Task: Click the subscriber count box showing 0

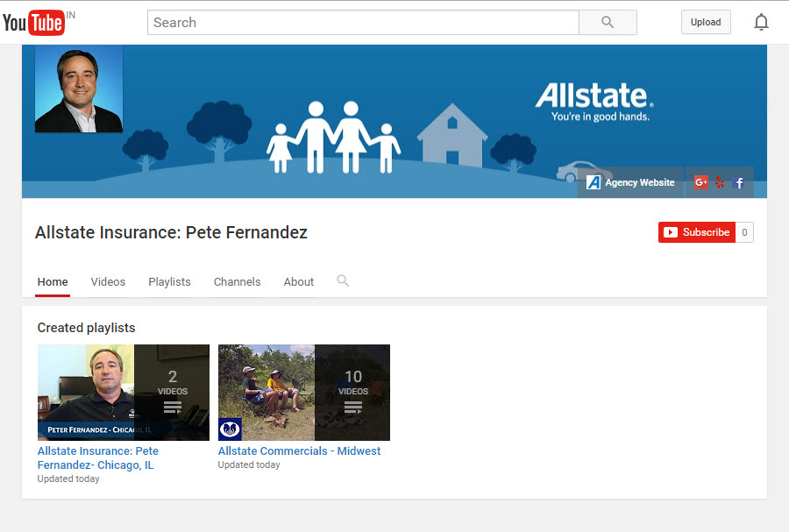Action: click(x=744, y=232)
